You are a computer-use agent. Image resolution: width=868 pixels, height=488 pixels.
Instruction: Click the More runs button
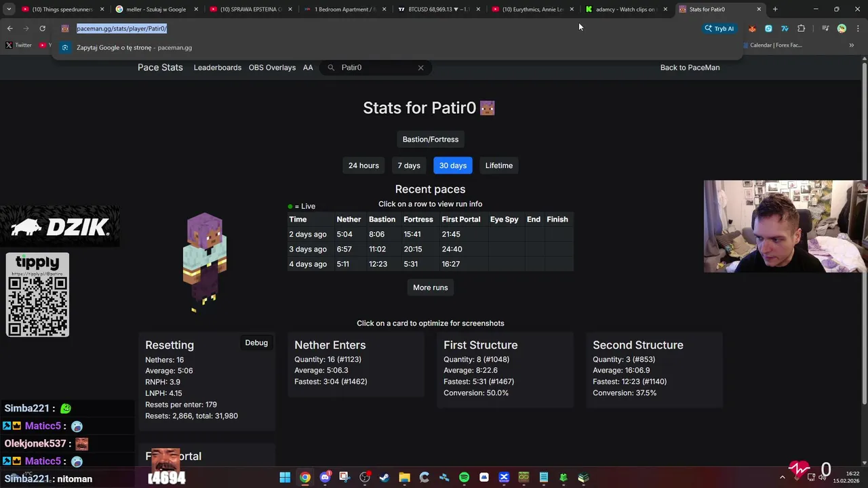431,288
